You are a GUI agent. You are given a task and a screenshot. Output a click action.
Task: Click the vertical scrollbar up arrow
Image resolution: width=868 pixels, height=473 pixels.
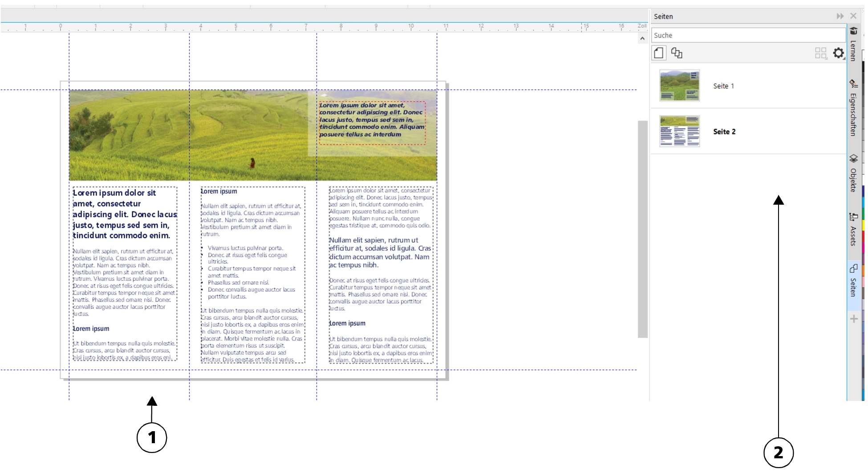(x=642, y=39)
